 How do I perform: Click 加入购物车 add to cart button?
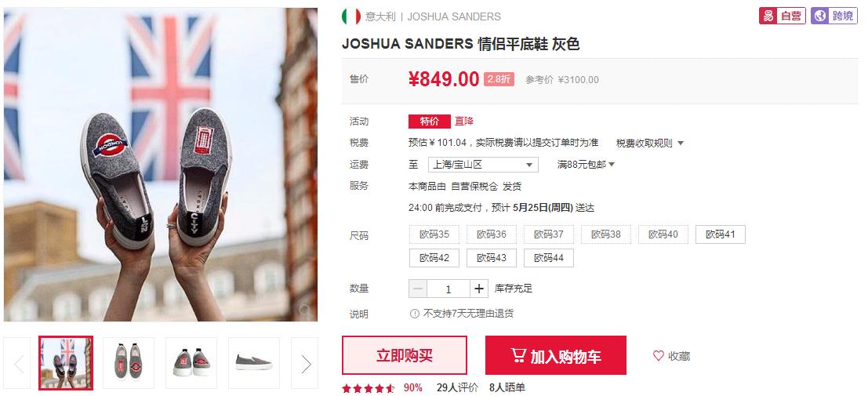click(556, 355)
